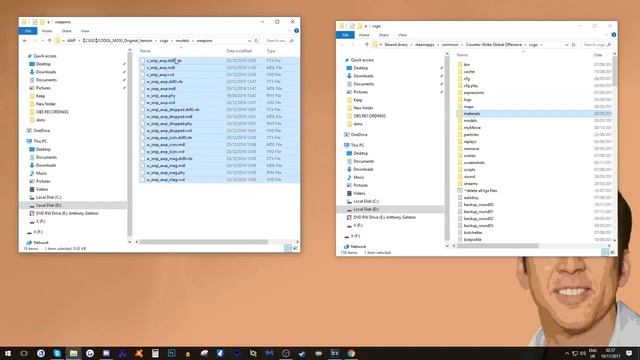Open the Windows Start menu
Image resolution: width=640 pixels, height=360 pixels.
point(8,353)
